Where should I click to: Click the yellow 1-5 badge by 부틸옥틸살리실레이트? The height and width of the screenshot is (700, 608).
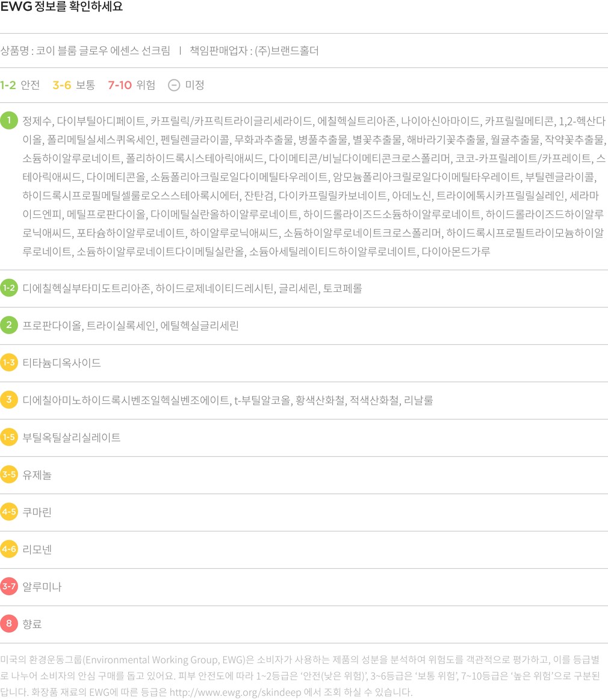point(9,438)
